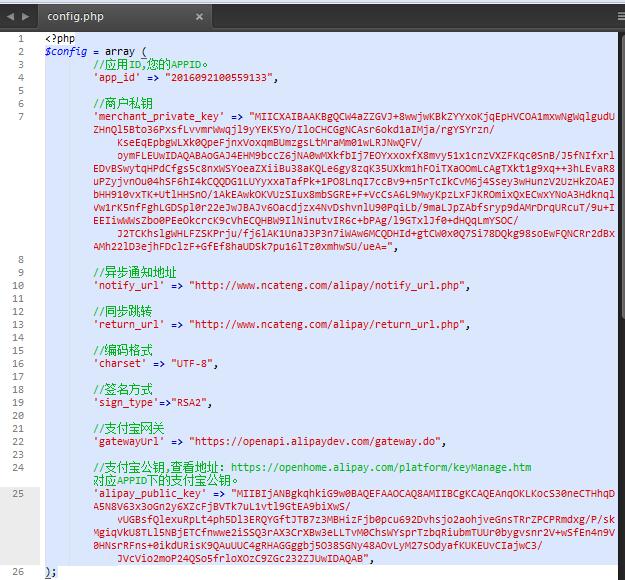Click the "UTF-8" charset value
Image resolution: width=625 pixels, height=580 pixels.
[194, 364]
